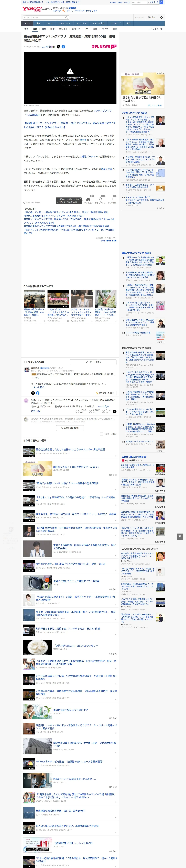This screenshot has width=186, height=868.
Task: Share the article headline on Facebook
Action: pos(63,47)
